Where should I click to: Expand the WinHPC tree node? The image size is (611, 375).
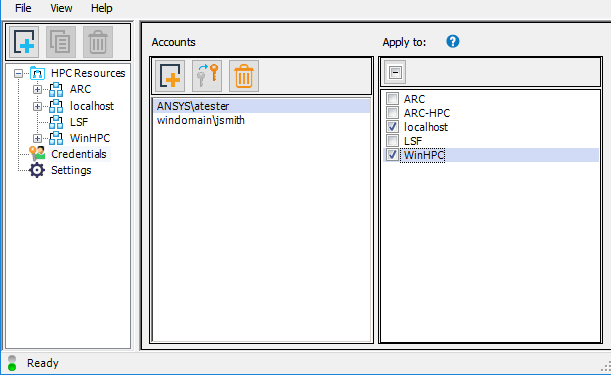(37, 138)
